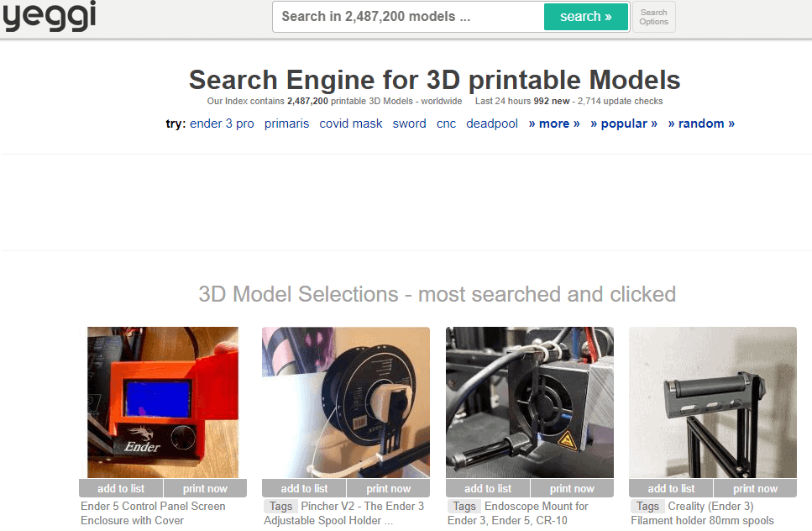Open the 'primaris' suggested search
The width and height of the screenshot is (812, 531).
coord(286,124)
